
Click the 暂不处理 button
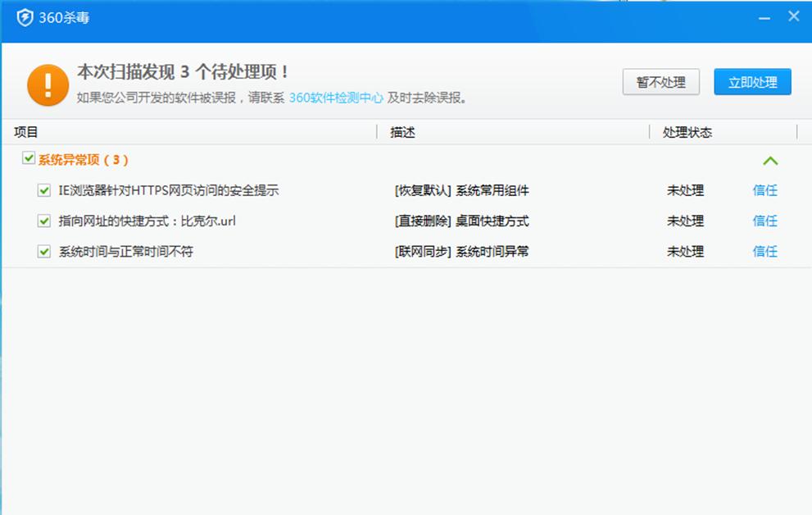(x=661, y=82)
